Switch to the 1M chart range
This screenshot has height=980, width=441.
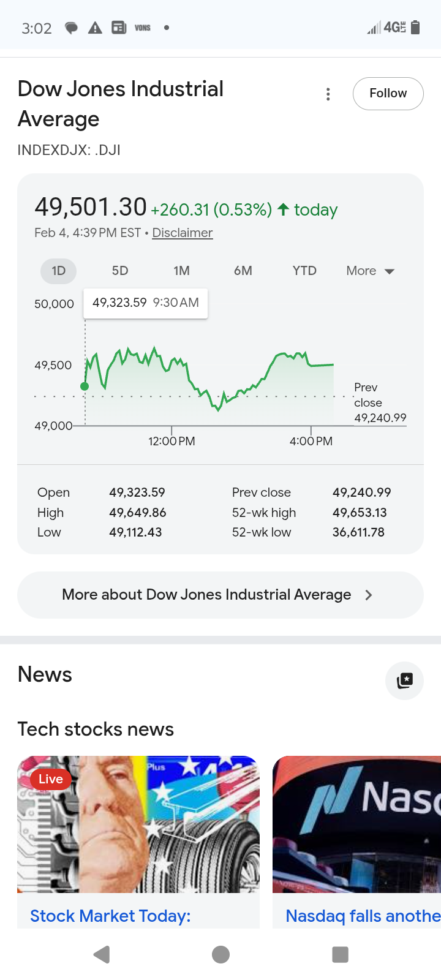(181, 271)
